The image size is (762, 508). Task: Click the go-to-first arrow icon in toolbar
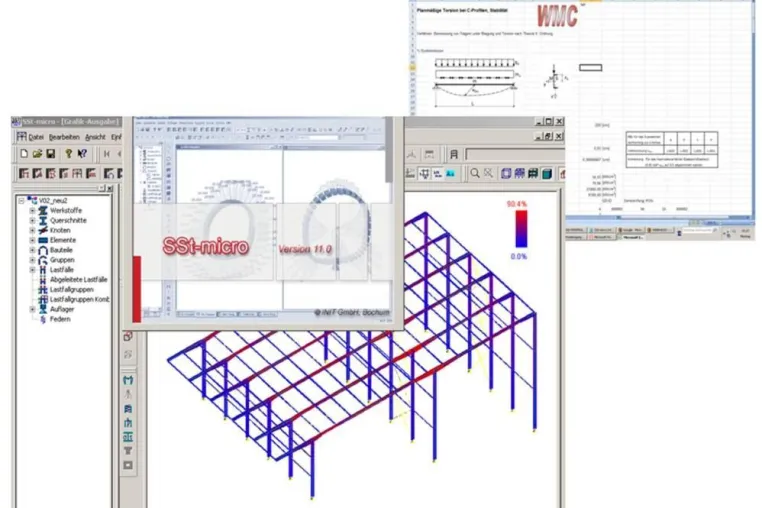(x=106, y=154)
